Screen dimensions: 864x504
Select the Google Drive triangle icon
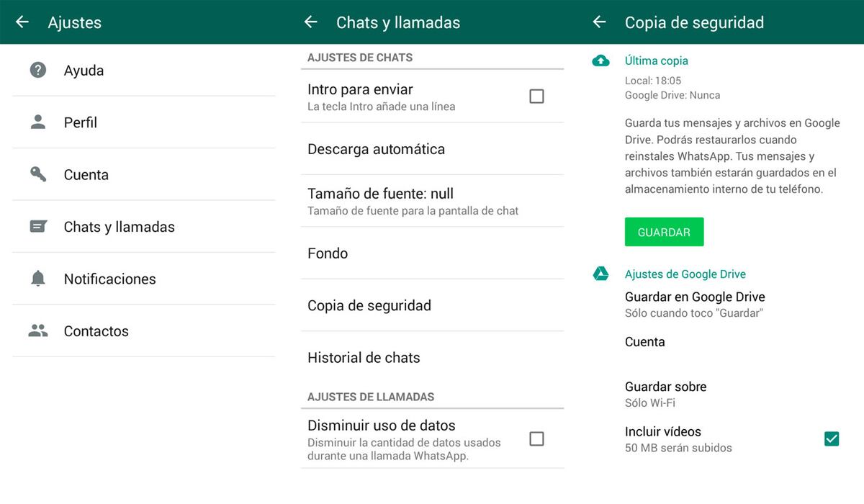(600, 274)
